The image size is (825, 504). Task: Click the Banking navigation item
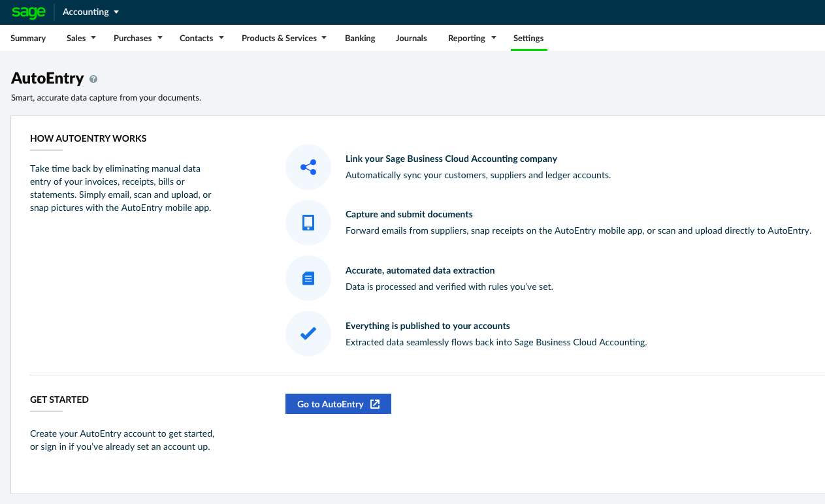(x=360, y=38)
